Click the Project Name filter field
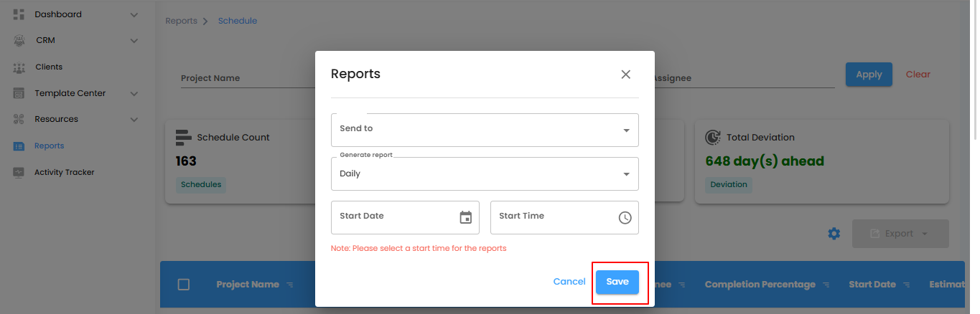The image size is (980, 314). coord(244,78)
